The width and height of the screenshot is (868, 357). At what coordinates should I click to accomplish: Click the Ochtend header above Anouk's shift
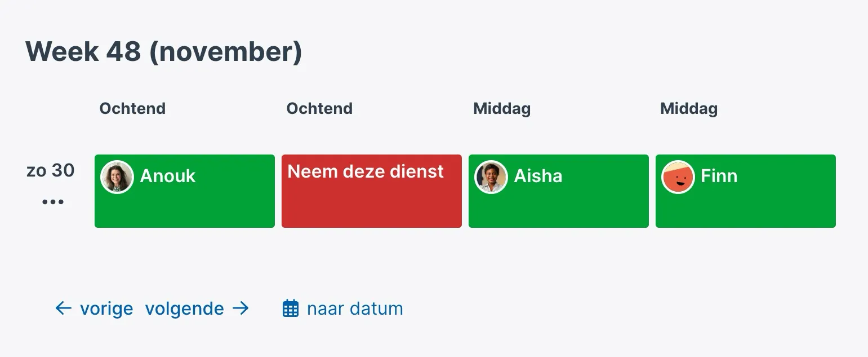coord(132,108)
